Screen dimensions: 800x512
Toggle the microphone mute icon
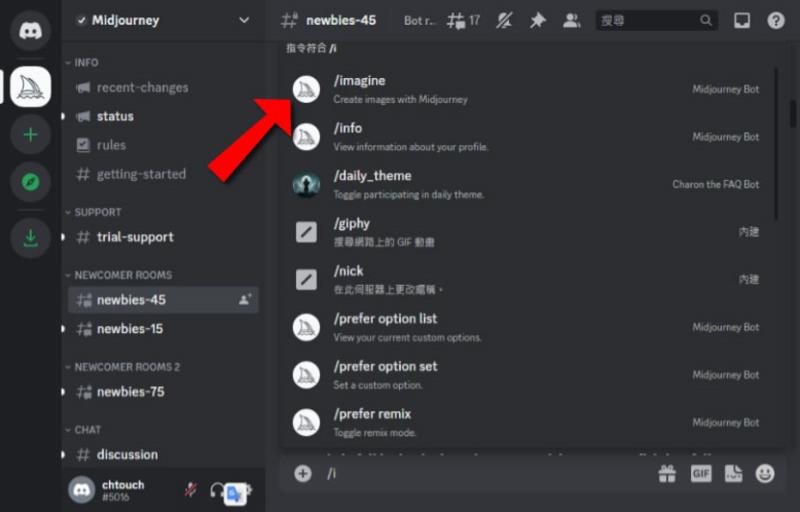(x=191, y=491)
